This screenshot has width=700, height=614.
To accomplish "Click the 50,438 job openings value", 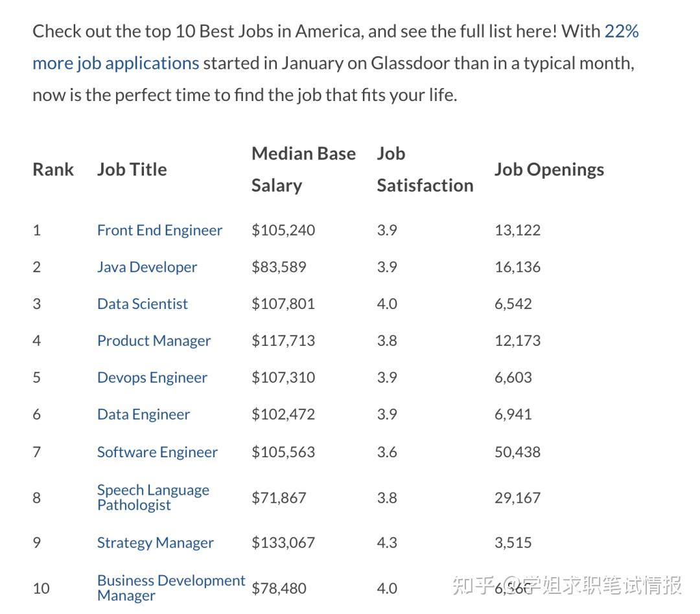I will [x=517, y=453].
